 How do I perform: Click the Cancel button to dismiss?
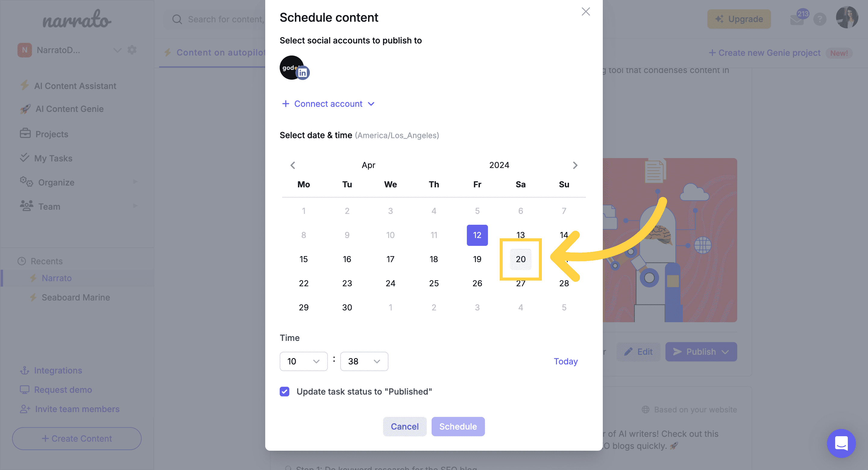pyautogui.click(x=405, y=426)
